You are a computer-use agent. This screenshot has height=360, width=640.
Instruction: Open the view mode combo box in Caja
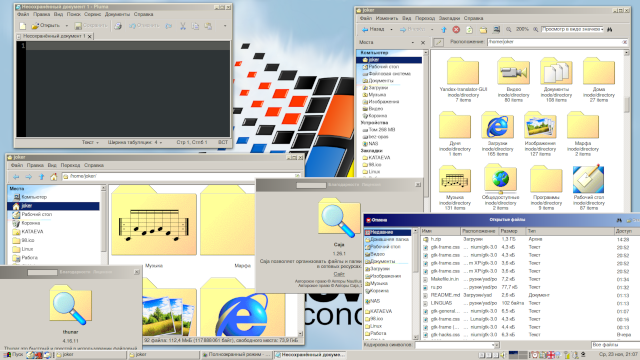click(x=572, y=29)
